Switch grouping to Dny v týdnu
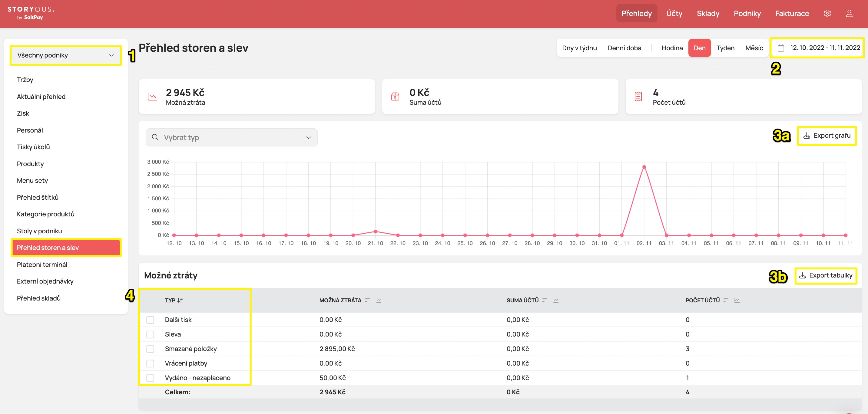 click(x=579, y=48)
